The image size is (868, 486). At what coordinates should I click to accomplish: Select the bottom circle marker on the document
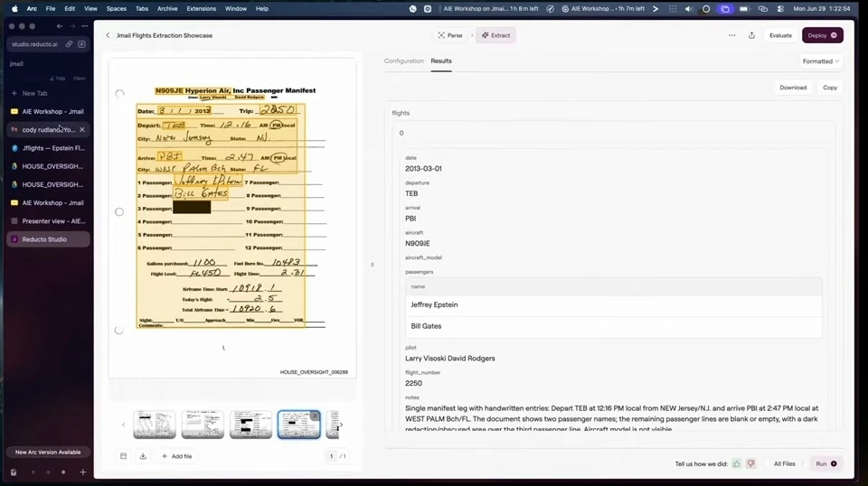tap(119, 330)
